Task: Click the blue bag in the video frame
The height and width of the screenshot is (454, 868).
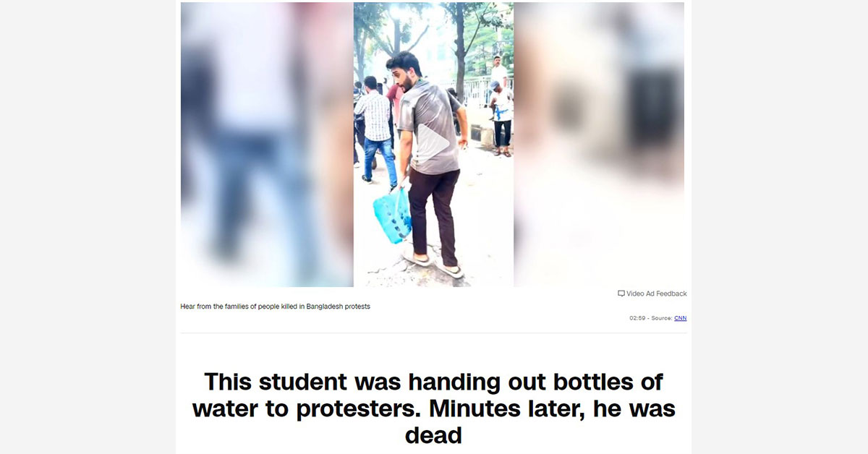Action: coord(392,215)
